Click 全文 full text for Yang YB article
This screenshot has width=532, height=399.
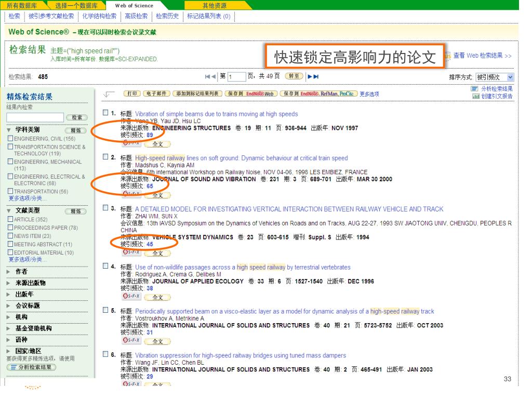[157, 144]
